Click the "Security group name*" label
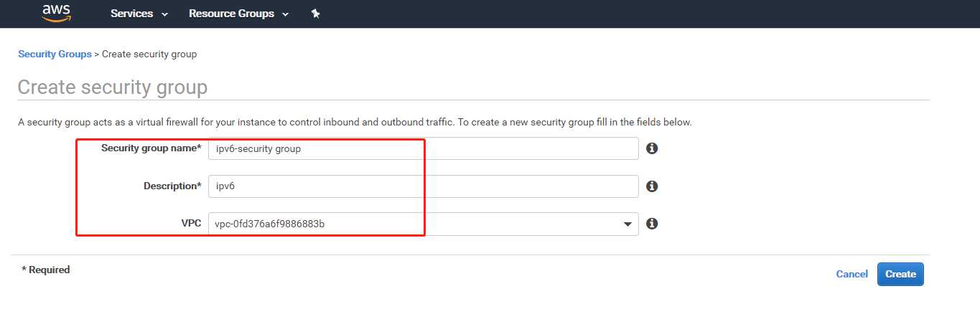Viewport: 980px width, 309px height. (x=151, y=148)
